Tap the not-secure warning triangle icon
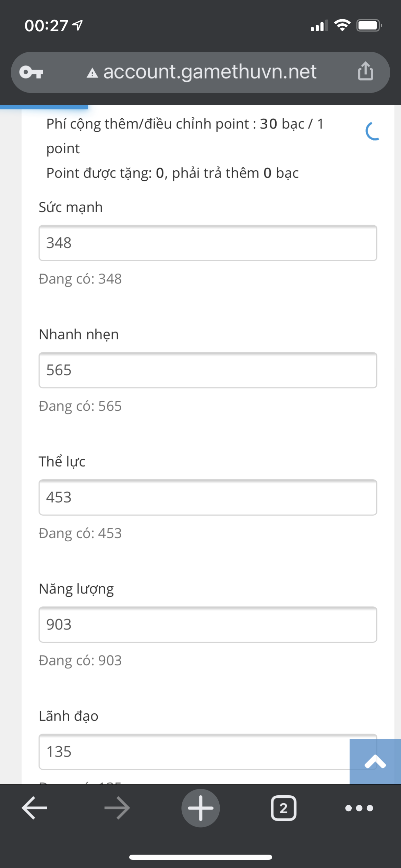 92,73
